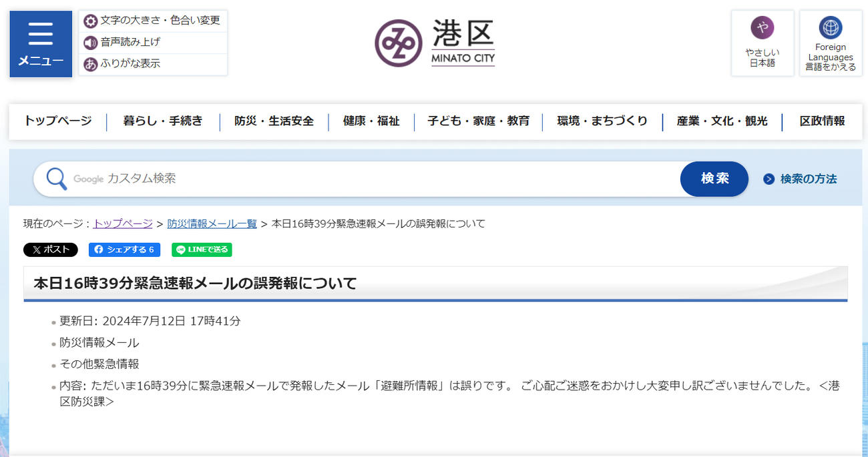Click breadcrumb text 本日16時39分緊急速報メールの誤発報について
Screen dimensions: 868x457
click(x=379, y=223)
